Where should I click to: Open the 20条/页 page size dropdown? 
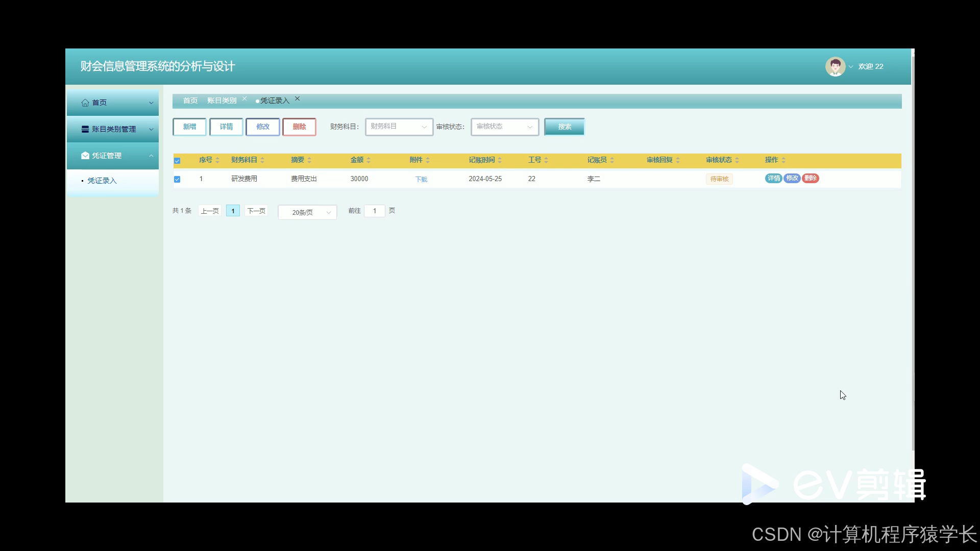tap(307, 212)
